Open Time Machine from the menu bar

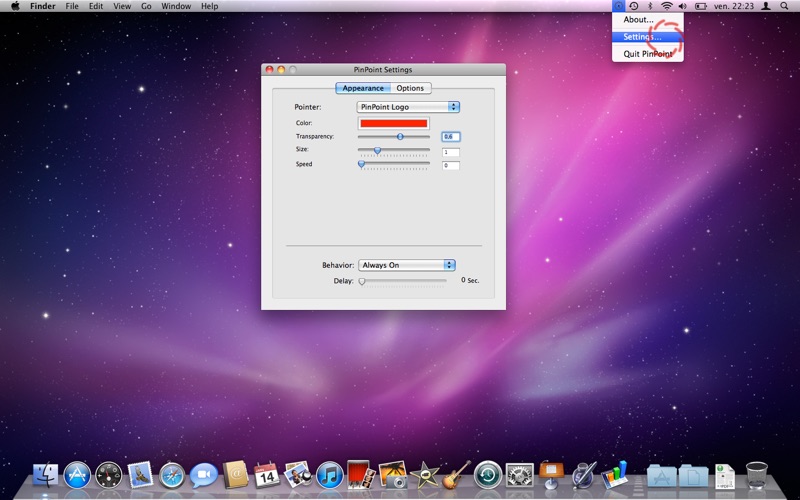click(x=634, y=6)
